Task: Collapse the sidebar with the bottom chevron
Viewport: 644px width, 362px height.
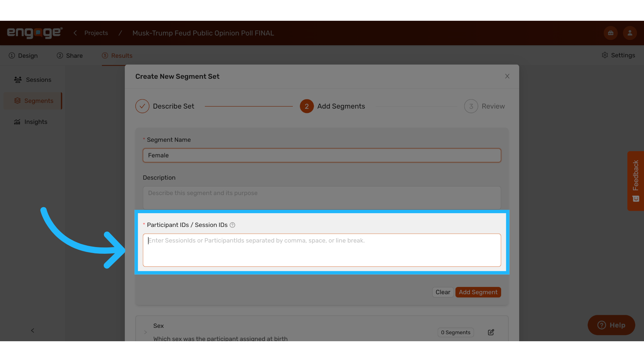Action: click(33, 330)
